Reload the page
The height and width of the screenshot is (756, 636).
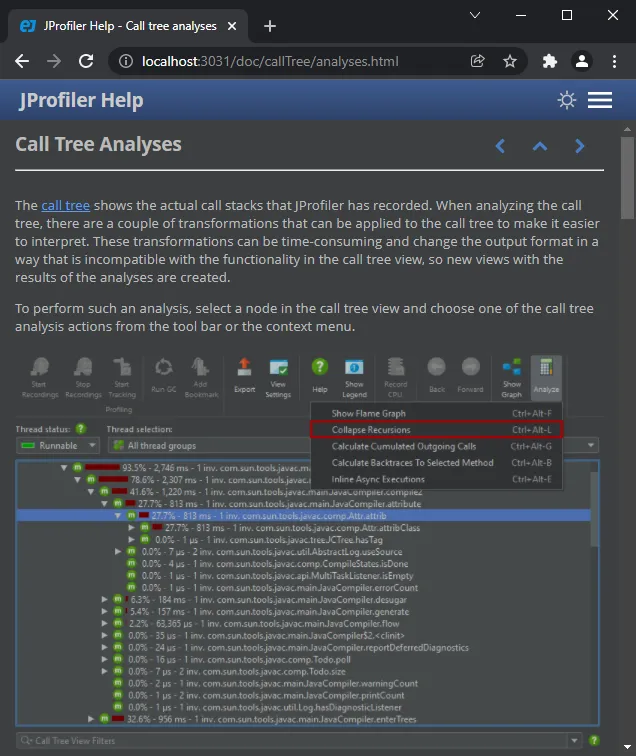pos(86,61)
